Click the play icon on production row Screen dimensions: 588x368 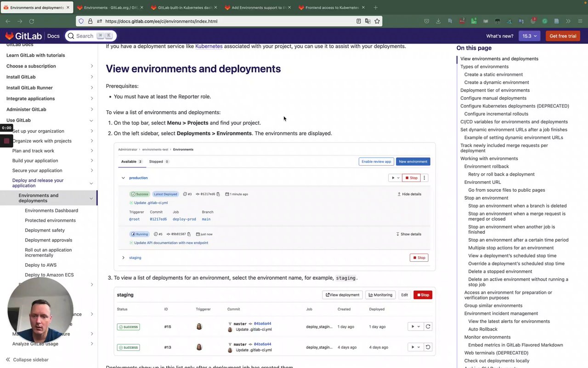395,178
